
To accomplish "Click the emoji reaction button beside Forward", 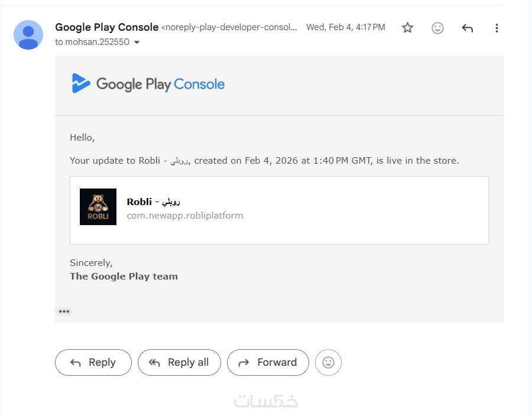I will pyautogui.click(x=328, y=363).
